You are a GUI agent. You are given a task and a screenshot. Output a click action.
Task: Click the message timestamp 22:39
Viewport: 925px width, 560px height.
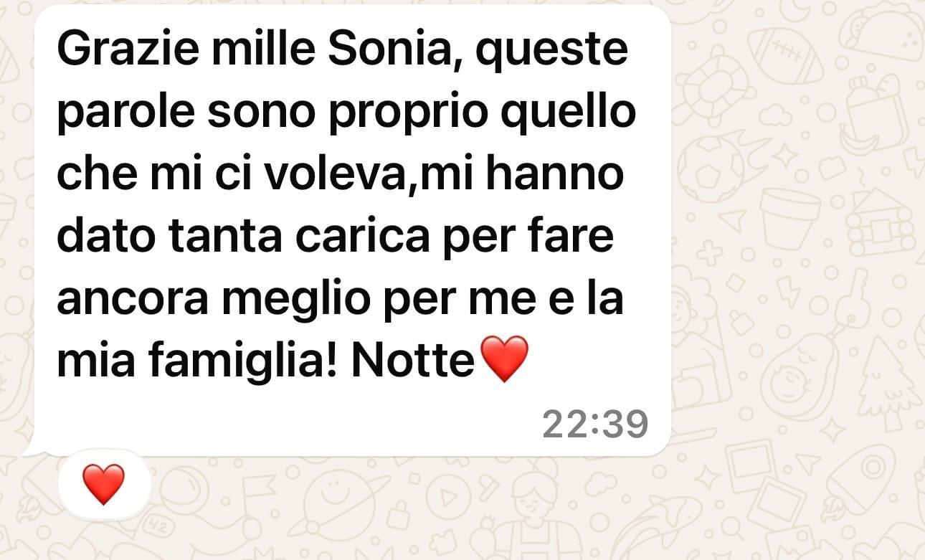pyautogui.click(x=595, y=424)
